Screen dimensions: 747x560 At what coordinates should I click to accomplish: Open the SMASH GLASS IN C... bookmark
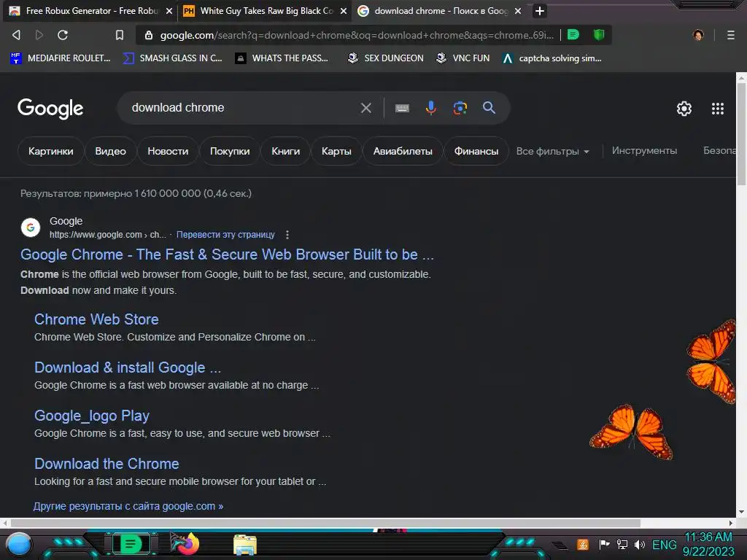(x=172, y=58)
